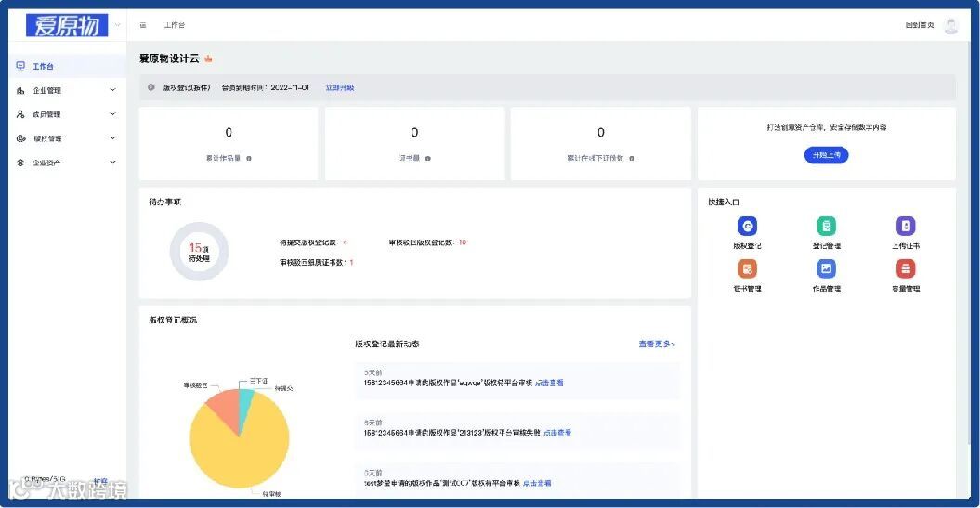Open 容量管理 quick entry icon
Viewport: 980px width, 508px height.
click(x=906, y=268)
